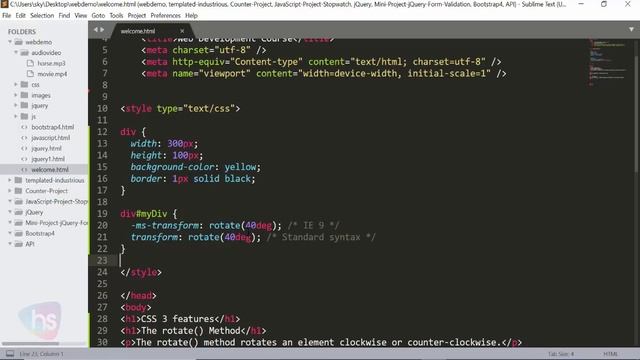Open movie.mp4 file in sidebar
This screenshot has width=640, height=360.
pyautogui.click(x=52, y=74)
